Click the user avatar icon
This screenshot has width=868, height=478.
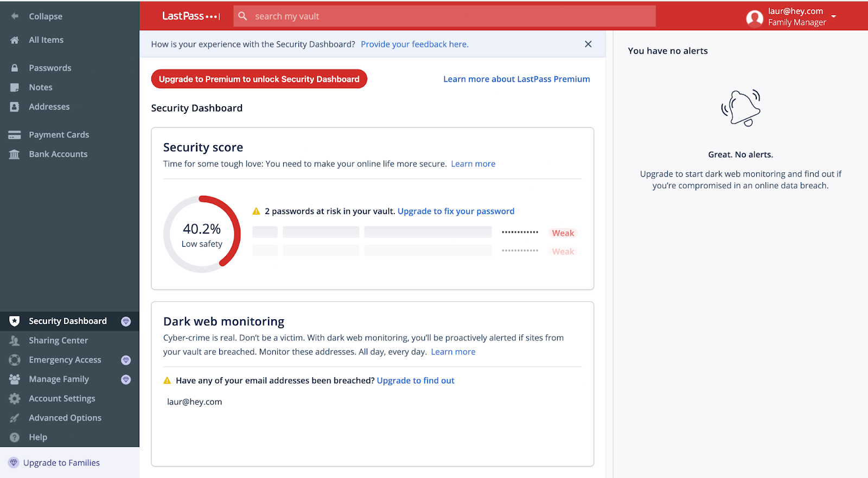pos(755,18)
